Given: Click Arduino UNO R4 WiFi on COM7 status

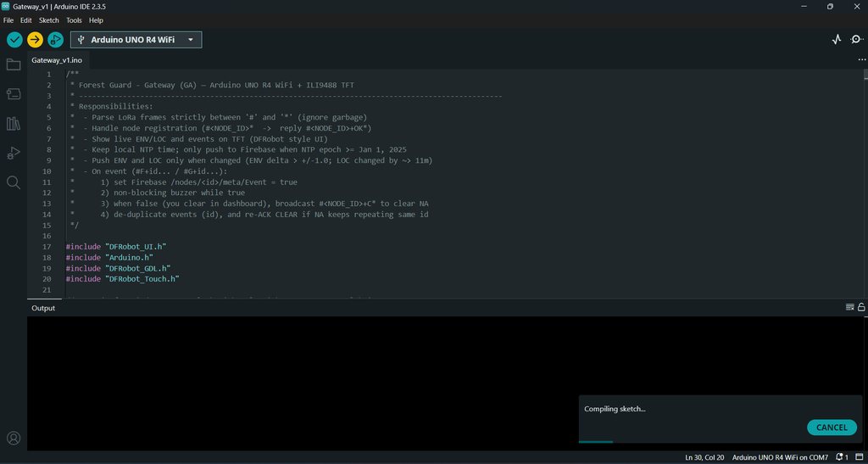Looking at the screenshot, I should coord(780,457).
